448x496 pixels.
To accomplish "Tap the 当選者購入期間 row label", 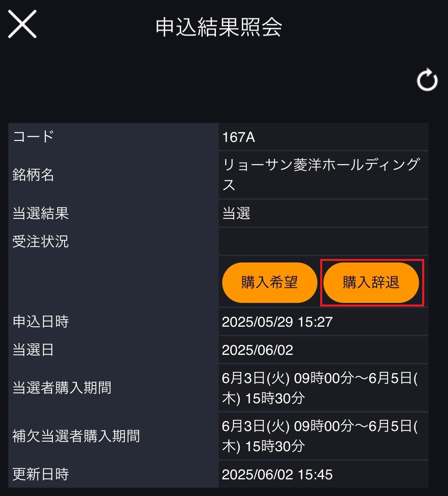I will point(62,387).
